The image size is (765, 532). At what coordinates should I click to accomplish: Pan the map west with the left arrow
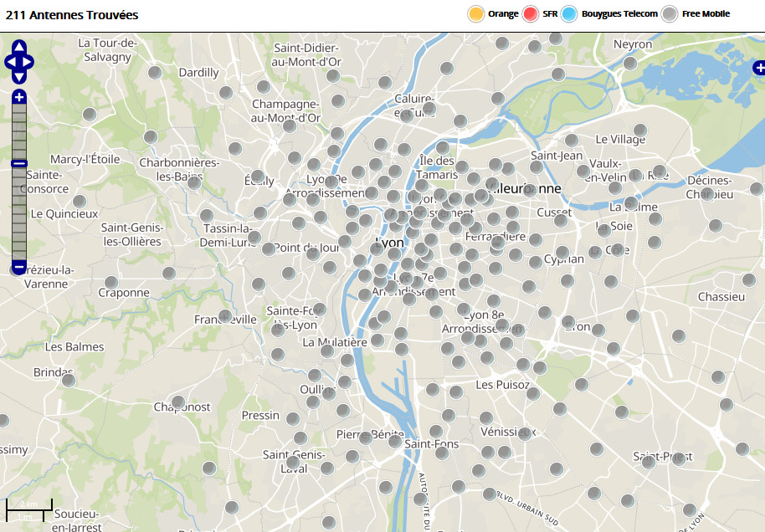9,61
